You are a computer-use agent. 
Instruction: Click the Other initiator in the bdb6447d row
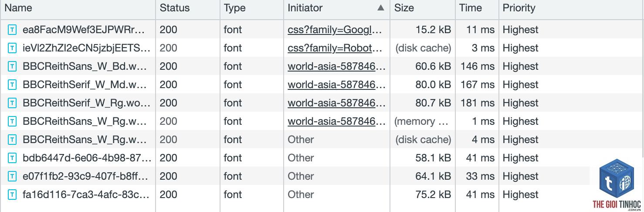tap(301, 158)
